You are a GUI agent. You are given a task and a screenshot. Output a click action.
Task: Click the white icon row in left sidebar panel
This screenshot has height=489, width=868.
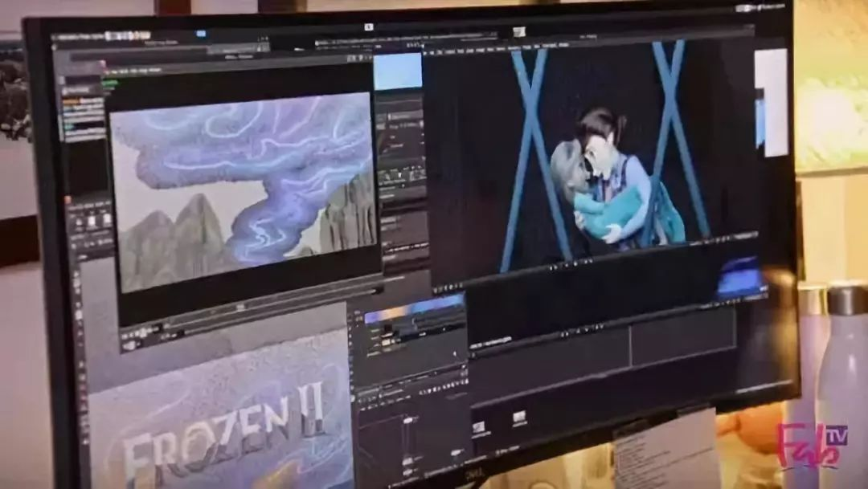pos(92,220)
